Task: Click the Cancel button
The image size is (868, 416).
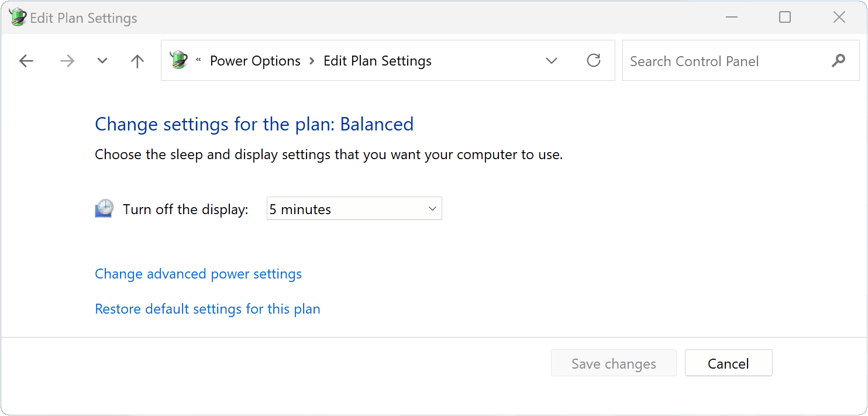Action: click(x=728, y=363)
